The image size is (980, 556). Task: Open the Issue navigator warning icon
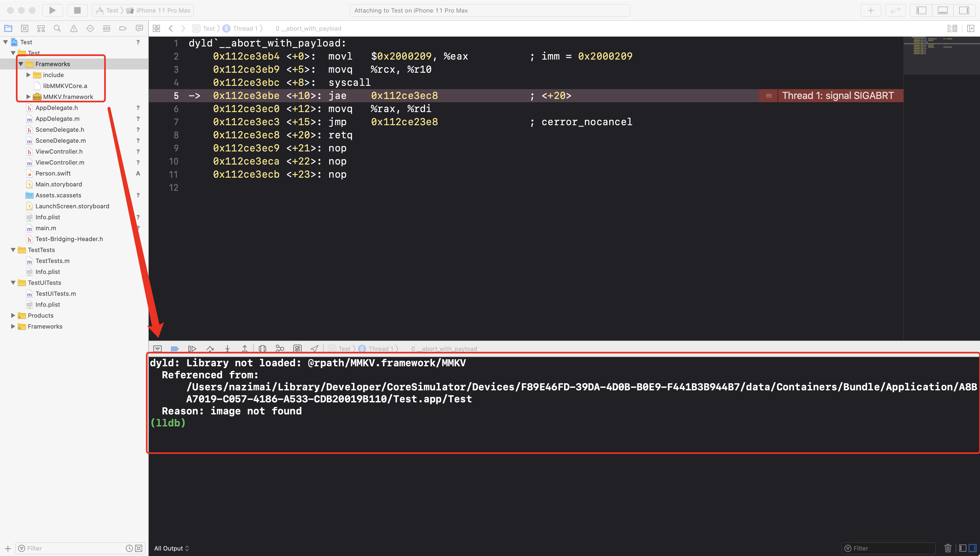[x=74, y=28]
